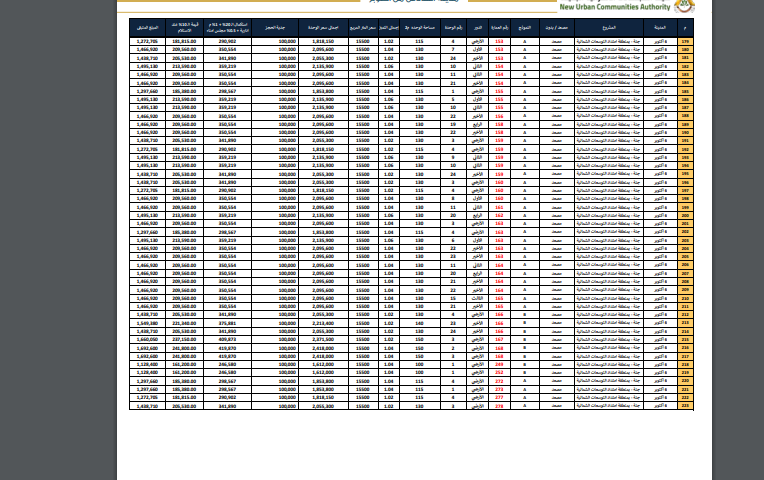Select row number cell 212
The height and width of the screenshot is (480, 764).
tap(685, 315)
